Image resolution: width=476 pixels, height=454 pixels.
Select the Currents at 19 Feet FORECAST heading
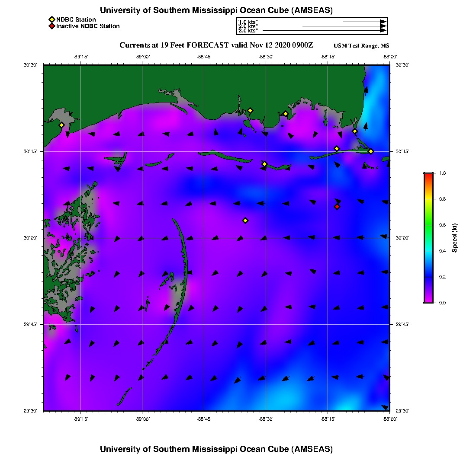click(216, 45)
